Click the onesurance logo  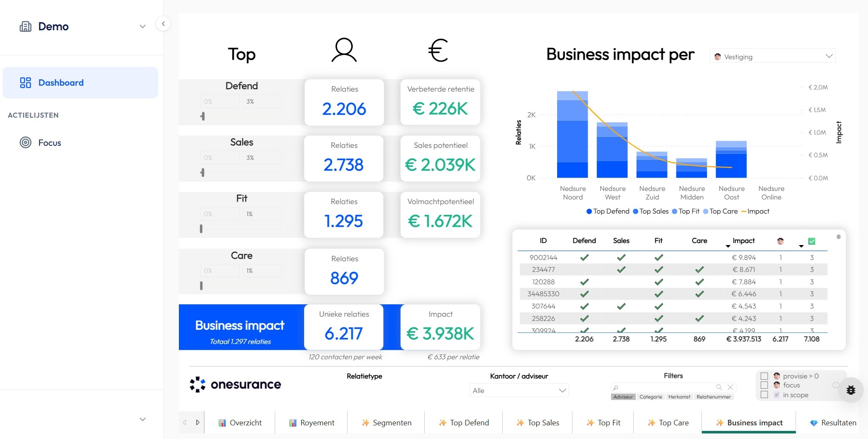tap(235, 384)
